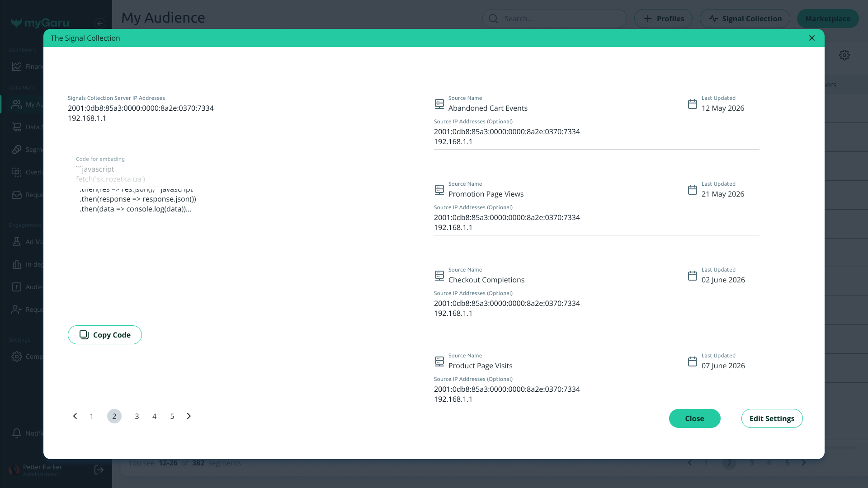The height and width of the screenshot is (488, 868).
Task: Click the server icon beside Checkout Completions
Action: (x=439, y=276)
